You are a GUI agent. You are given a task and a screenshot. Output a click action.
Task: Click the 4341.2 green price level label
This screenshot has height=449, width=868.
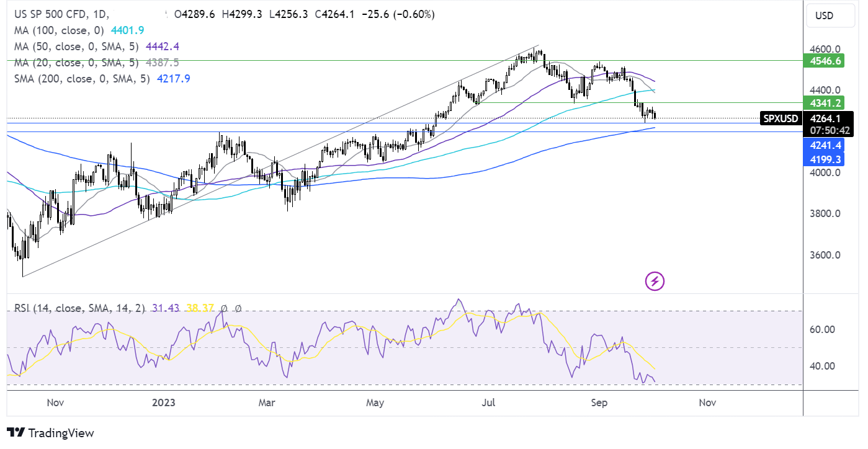823,102
